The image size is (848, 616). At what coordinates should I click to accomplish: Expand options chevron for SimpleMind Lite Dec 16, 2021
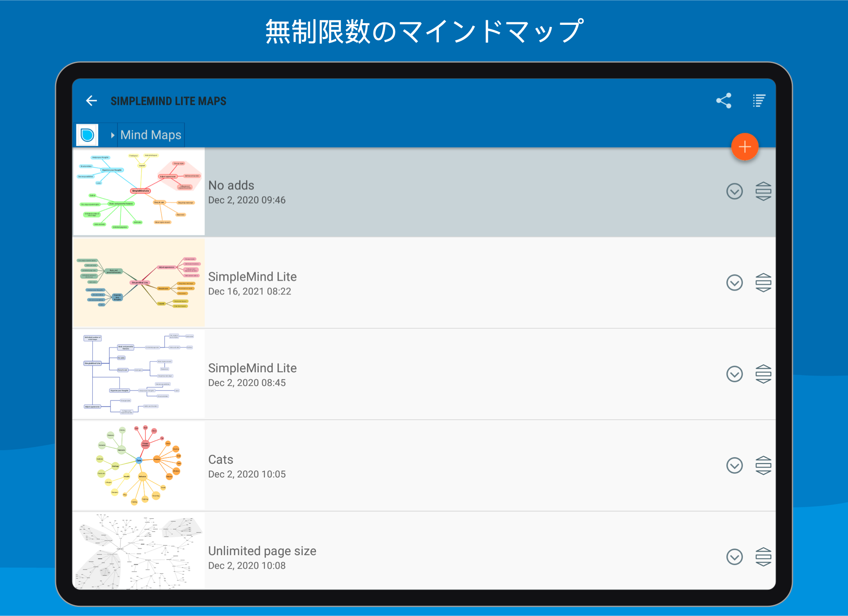(x=735, y=283)
